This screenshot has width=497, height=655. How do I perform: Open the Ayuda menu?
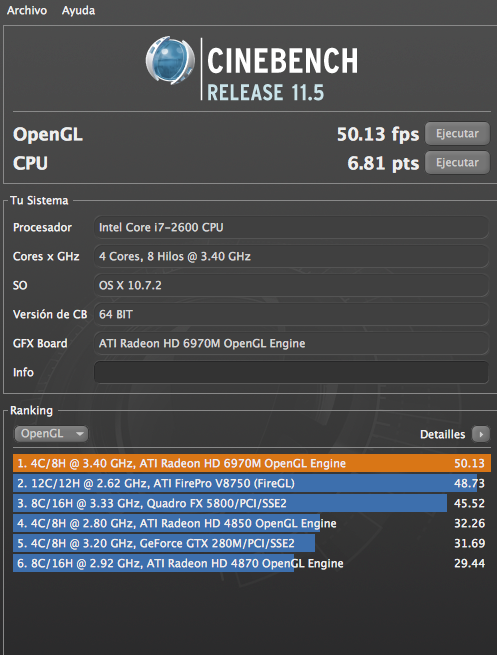[x=79, y=10]
